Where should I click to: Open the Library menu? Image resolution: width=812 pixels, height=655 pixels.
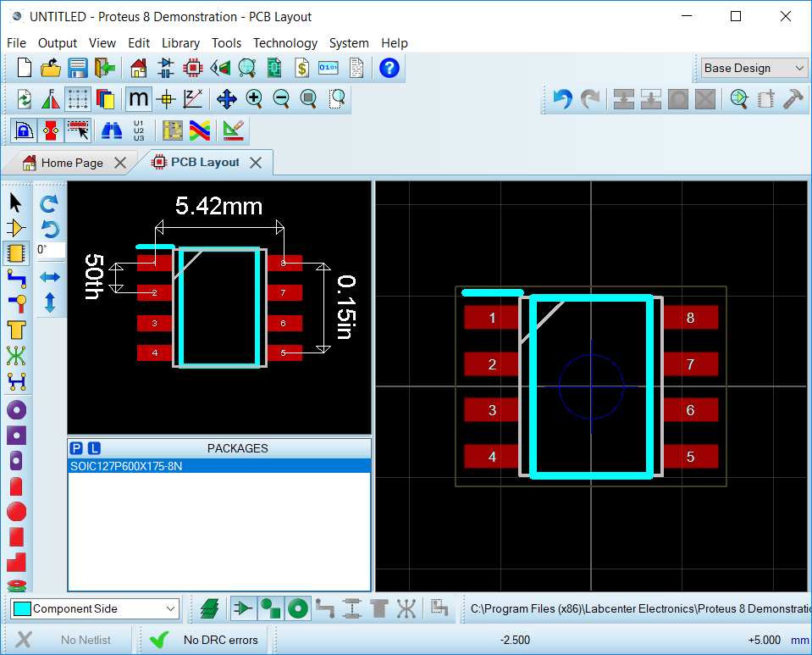coord(180,43)
